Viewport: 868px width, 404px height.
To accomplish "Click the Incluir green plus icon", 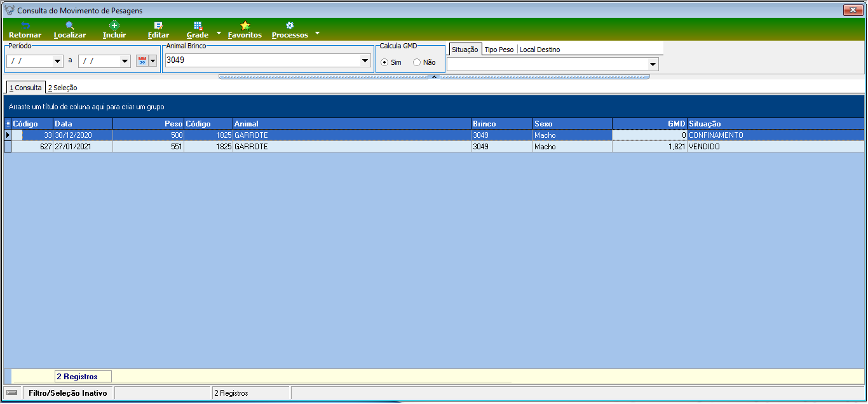I will [114, 25].
